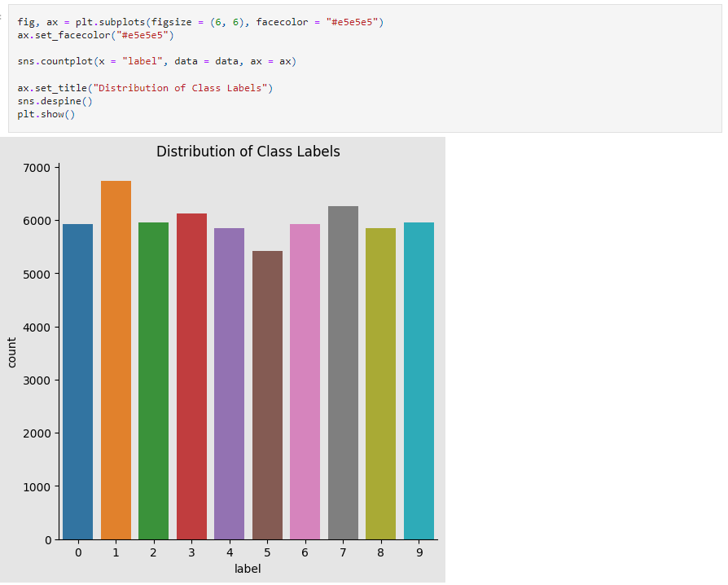Click the y-axis label "count"
Screen dimensions: 728x585
tap(11, 353)
